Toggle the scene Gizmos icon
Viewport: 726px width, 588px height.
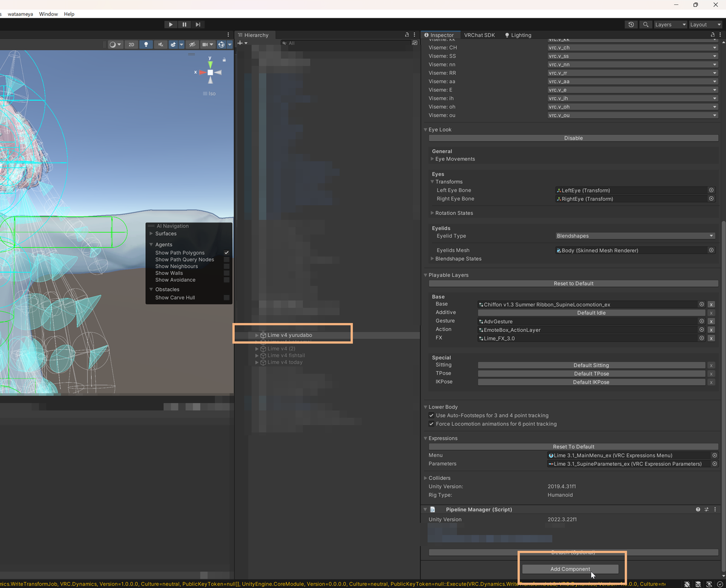click(x=221, y=44)
